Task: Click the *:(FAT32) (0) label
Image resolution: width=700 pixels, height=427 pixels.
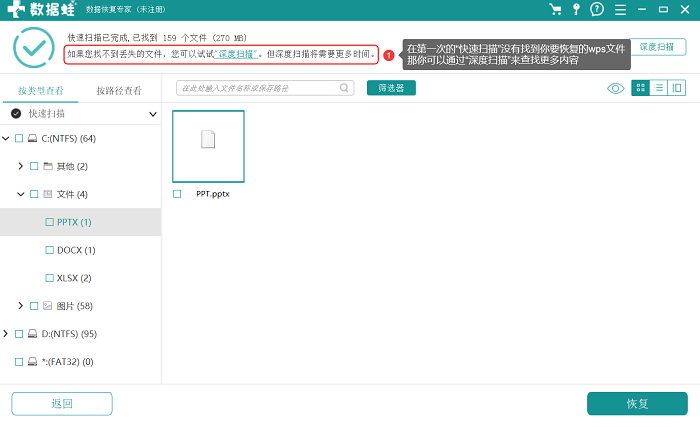Action: click(67, 361)
